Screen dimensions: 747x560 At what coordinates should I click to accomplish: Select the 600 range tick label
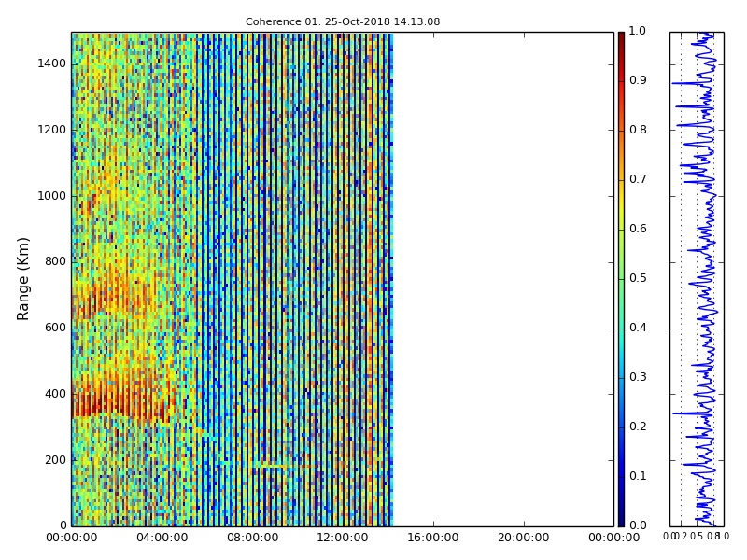[x=55, y=329]
